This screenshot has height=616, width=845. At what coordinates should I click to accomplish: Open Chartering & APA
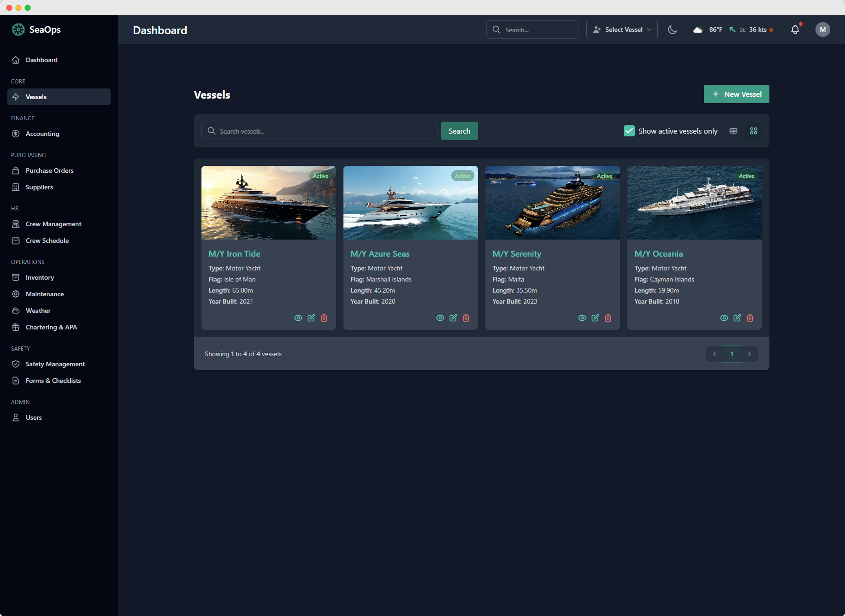pyautogui.click(x=51, y=327)
